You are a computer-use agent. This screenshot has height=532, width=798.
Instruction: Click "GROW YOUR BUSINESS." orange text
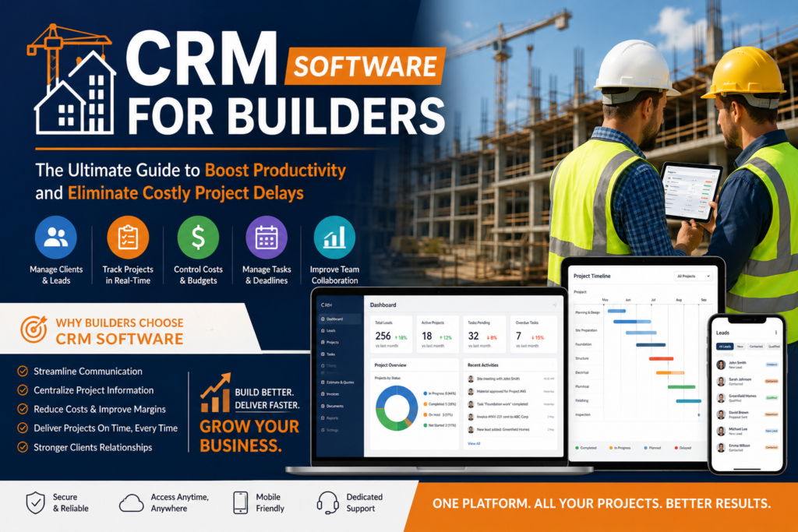point(249,436)
